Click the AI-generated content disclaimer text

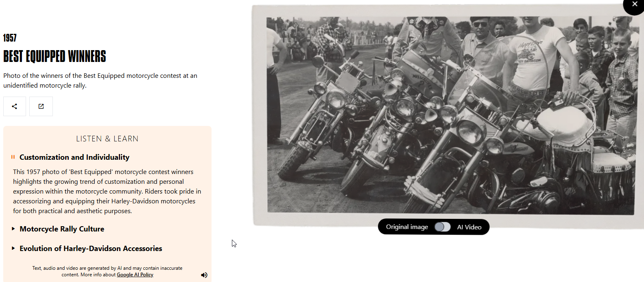coord(107,271)
